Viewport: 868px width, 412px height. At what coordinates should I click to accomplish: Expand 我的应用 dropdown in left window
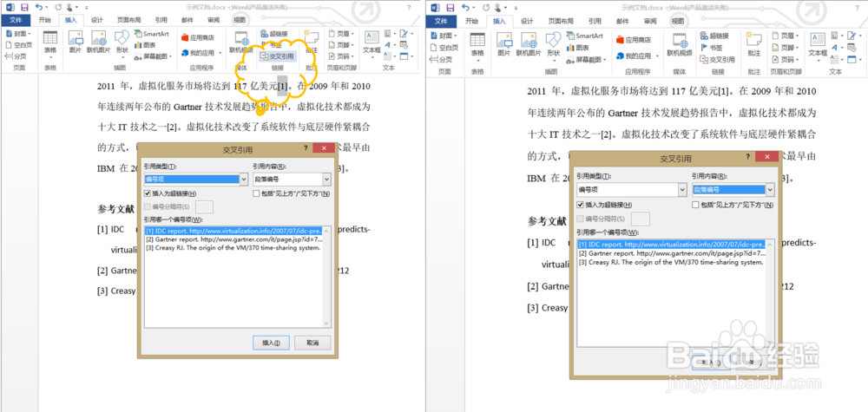pyautogui.click(x=220, y=54)
